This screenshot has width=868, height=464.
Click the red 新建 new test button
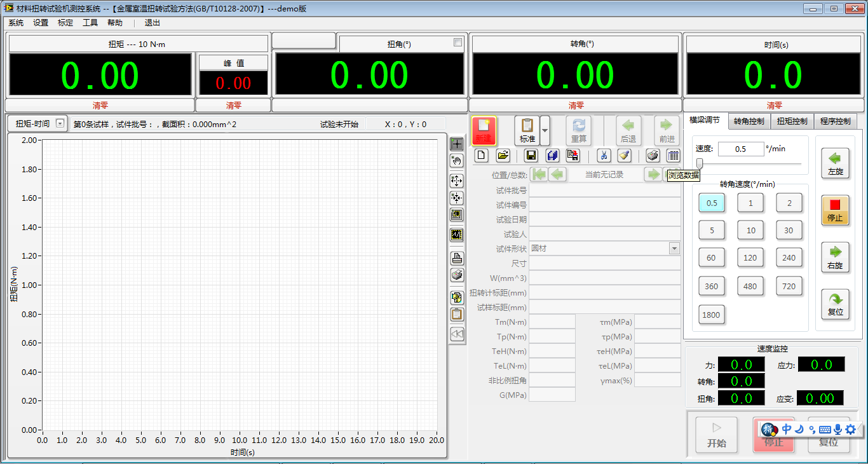tap(484, 130)
